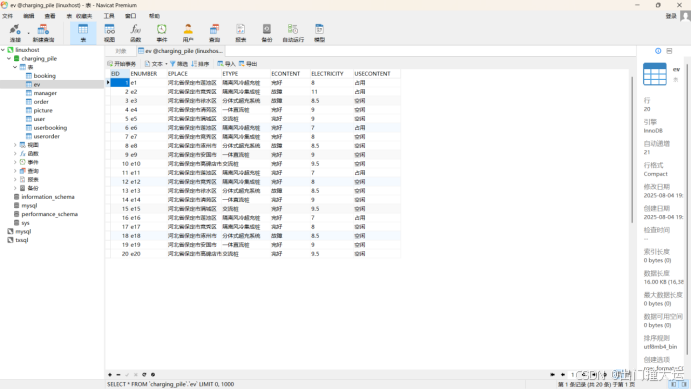Viewport: 692px width, 389px height.
Task: Open the View objects toolbar icon
Action: click(x=109, y=33)
